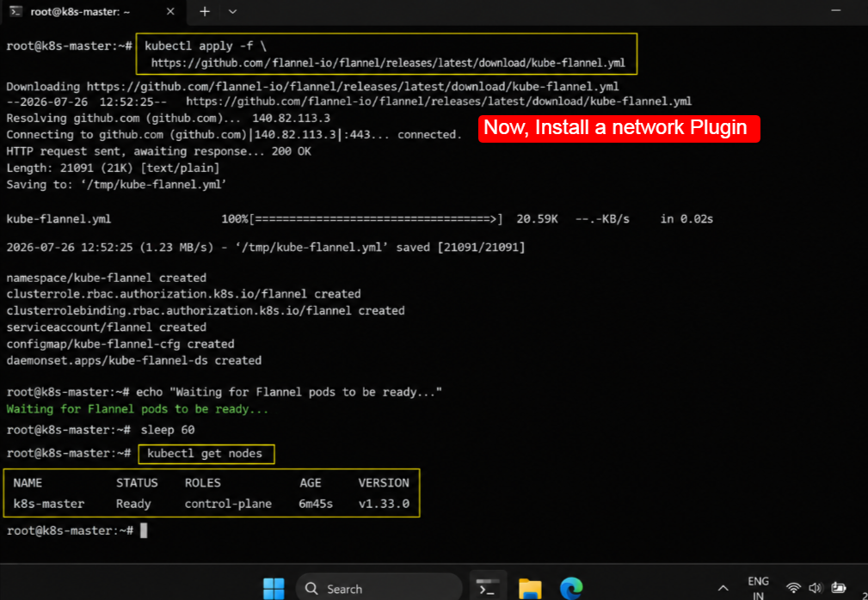Open the Windows Start menu
The image size is (868, 600).
(274, 588)
